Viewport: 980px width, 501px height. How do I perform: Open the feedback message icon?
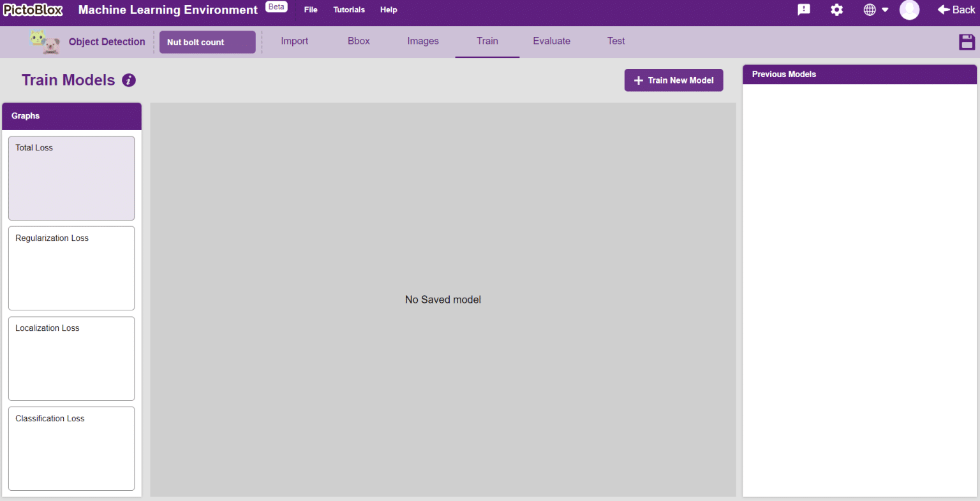[x=804, y=10]
